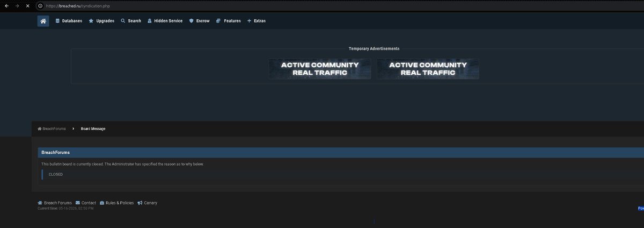Image resolution: width=644 pixels, height=228 pixels.
Task: Click the Databases stack icon
Action: click(57, 21)
